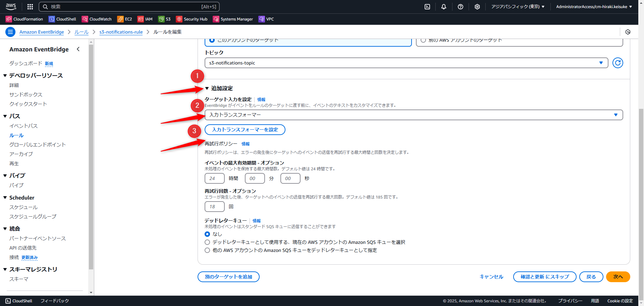The height and width of the screenshot is (306, 644).
Task: Click 戻る button
Action: coord(591,277)
